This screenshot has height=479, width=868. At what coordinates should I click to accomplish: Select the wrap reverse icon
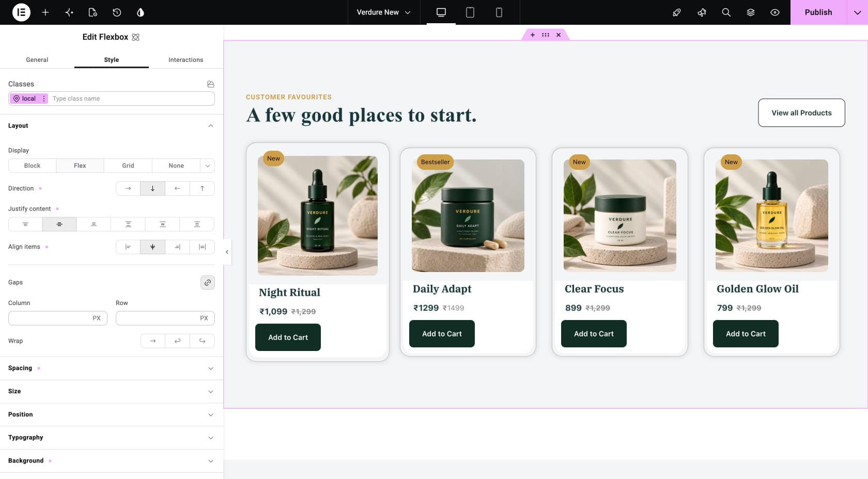click(202, 341)
